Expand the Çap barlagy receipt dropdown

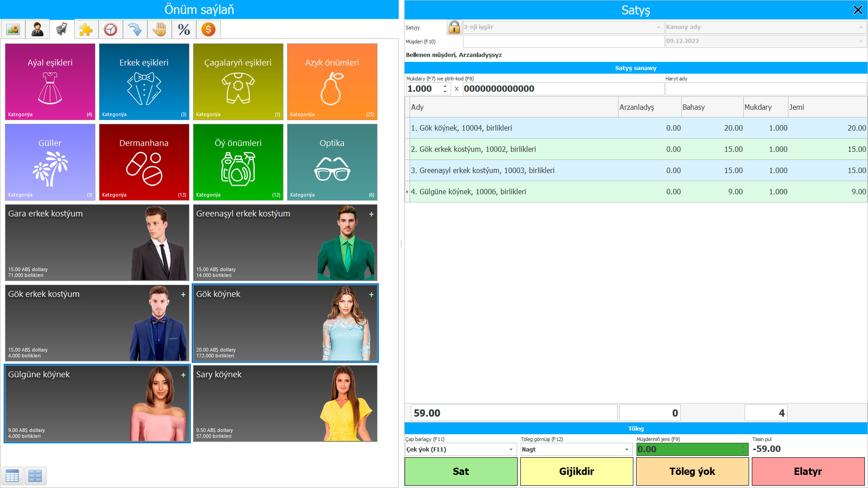point(511,450)
